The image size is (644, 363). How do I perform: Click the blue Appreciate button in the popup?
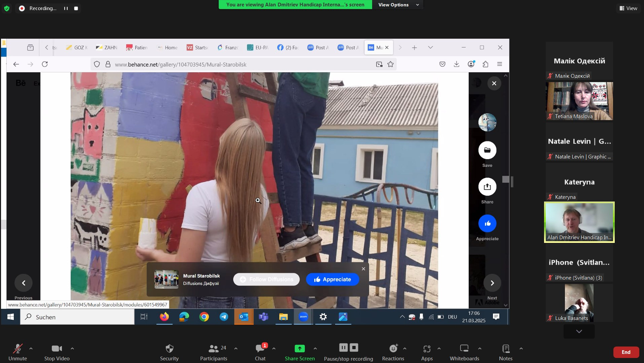[x=332, y=279]
